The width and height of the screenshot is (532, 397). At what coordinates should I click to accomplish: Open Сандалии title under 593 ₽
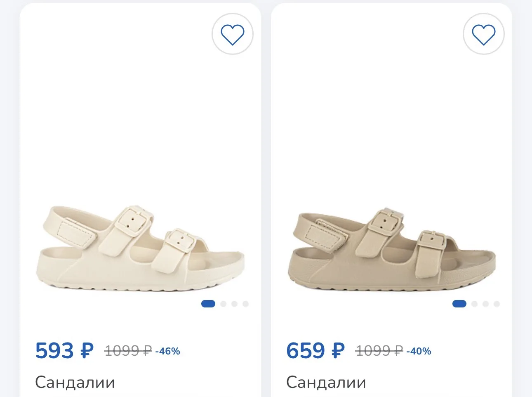point(75,383)
